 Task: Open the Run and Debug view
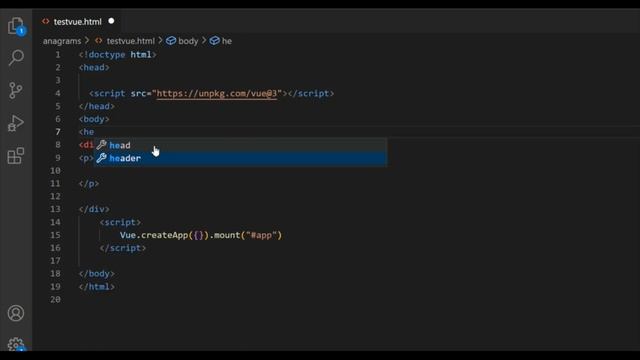pos(16,123)
